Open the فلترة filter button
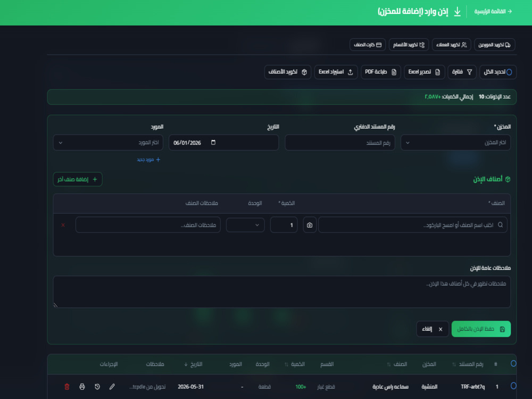The image size is (532, 399). point(462,72)
